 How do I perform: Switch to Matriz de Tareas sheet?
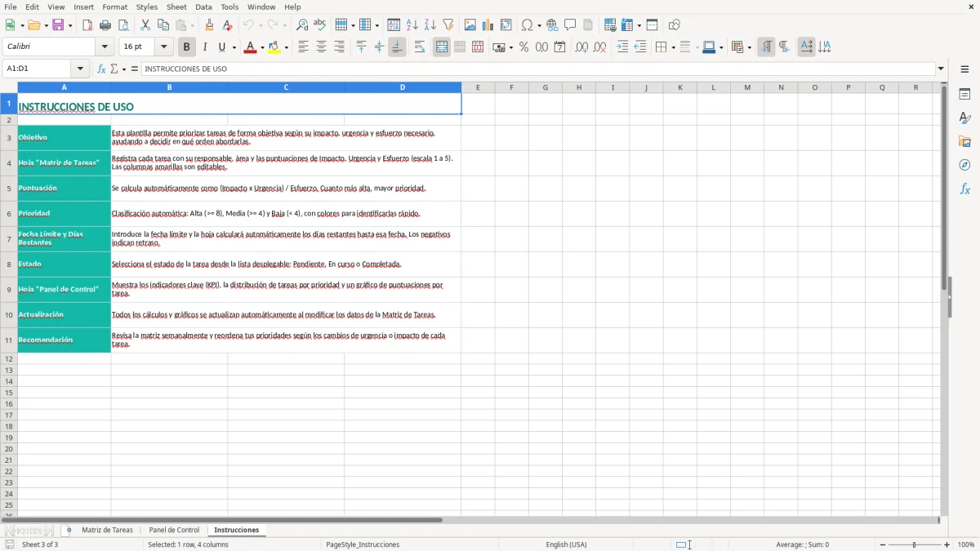tap(107, 531)
